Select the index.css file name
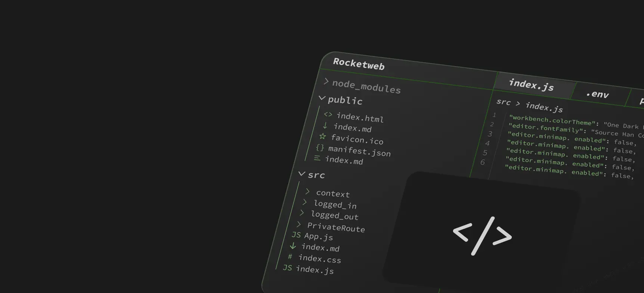The height and width of the screenshot is (293, 644). 320,259
